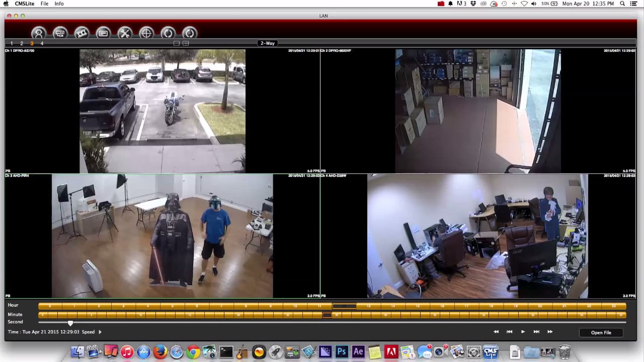The image size is (644, 362).
Task: Open System Preferences from the Dock
Action: point(474,352)
